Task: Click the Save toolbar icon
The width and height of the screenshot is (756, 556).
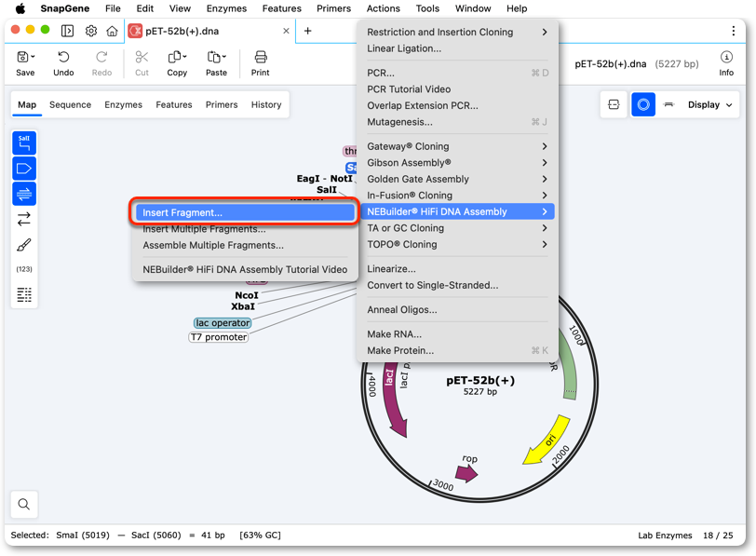Action: 22,58
